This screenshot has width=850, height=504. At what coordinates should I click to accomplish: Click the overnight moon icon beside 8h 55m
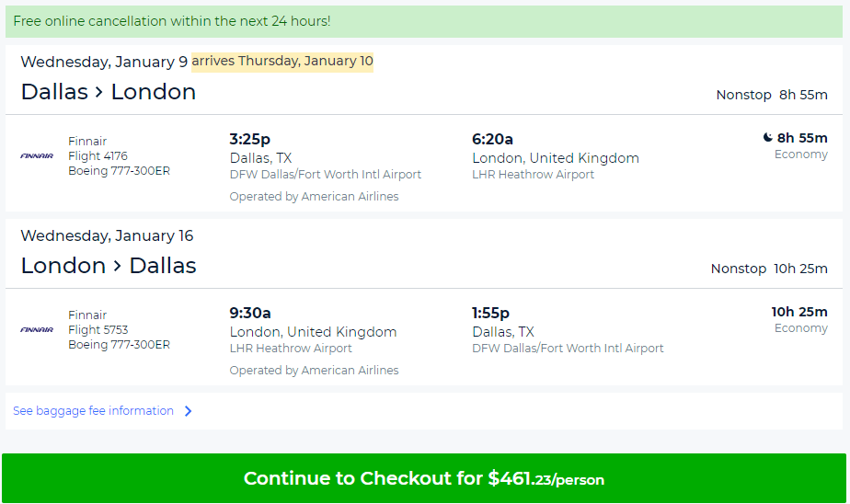767,138
